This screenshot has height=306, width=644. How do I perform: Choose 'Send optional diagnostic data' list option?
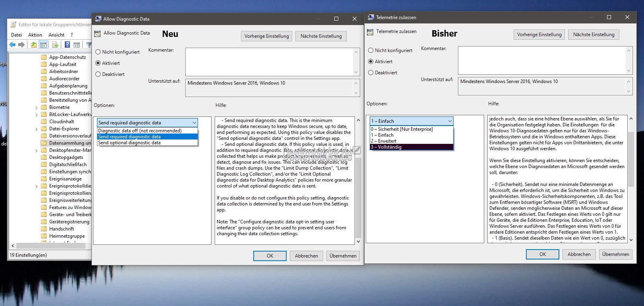click(147, 143)
